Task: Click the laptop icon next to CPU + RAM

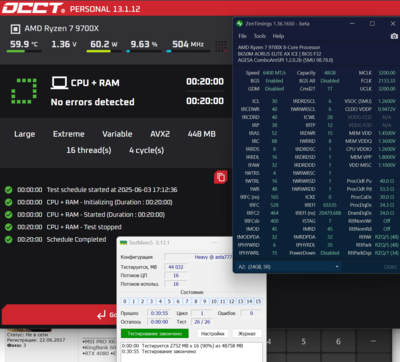Action: [59, 83]
